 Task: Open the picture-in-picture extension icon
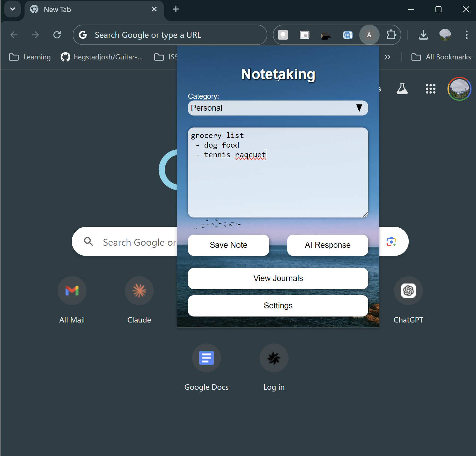(305, 35)
